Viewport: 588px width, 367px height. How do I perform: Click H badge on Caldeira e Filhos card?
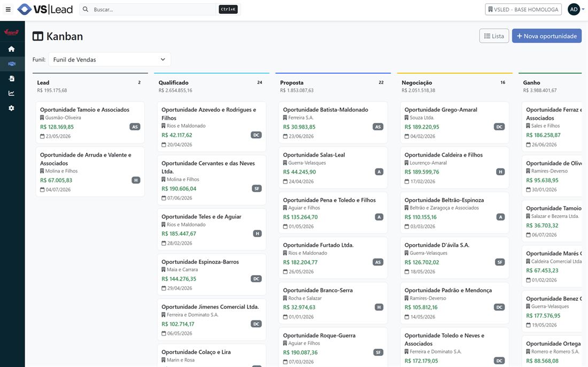500,172
